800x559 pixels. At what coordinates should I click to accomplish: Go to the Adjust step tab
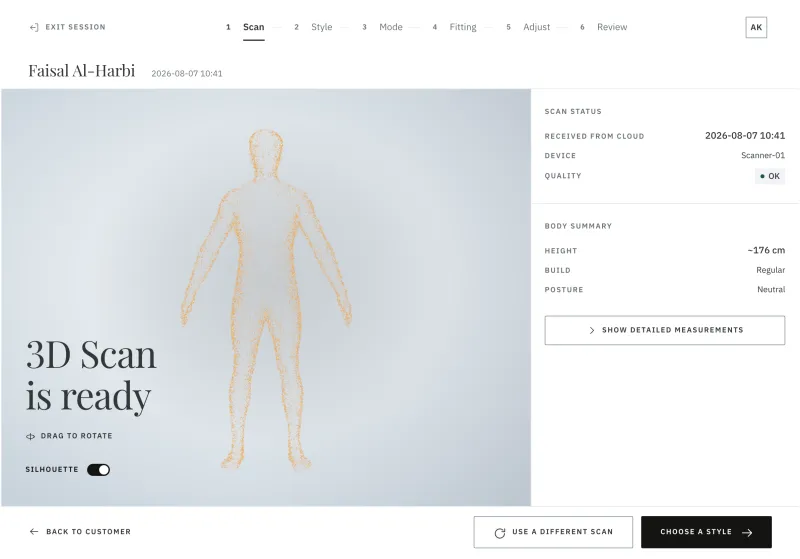[536, 27]
